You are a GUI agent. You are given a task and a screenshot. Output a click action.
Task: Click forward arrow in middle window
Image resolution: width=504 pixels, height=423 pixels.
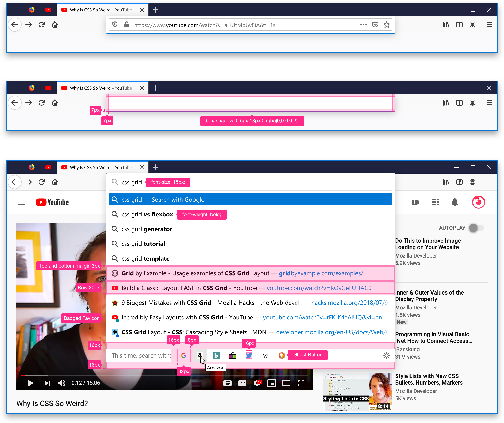(x=29, y=103)
